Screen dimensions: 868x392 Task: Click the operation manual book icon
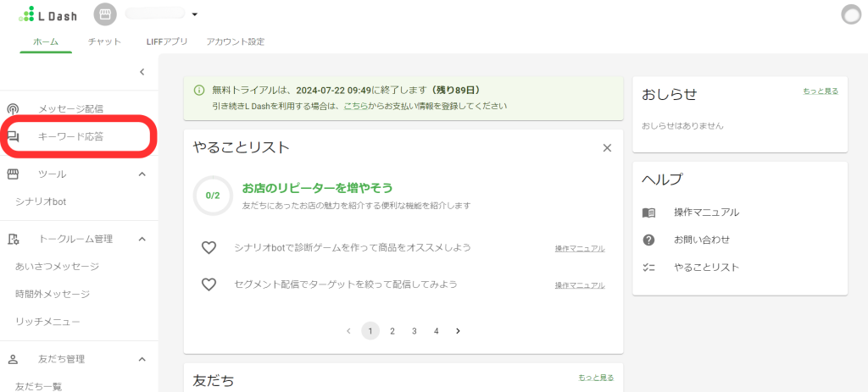[x=649, y=213]
